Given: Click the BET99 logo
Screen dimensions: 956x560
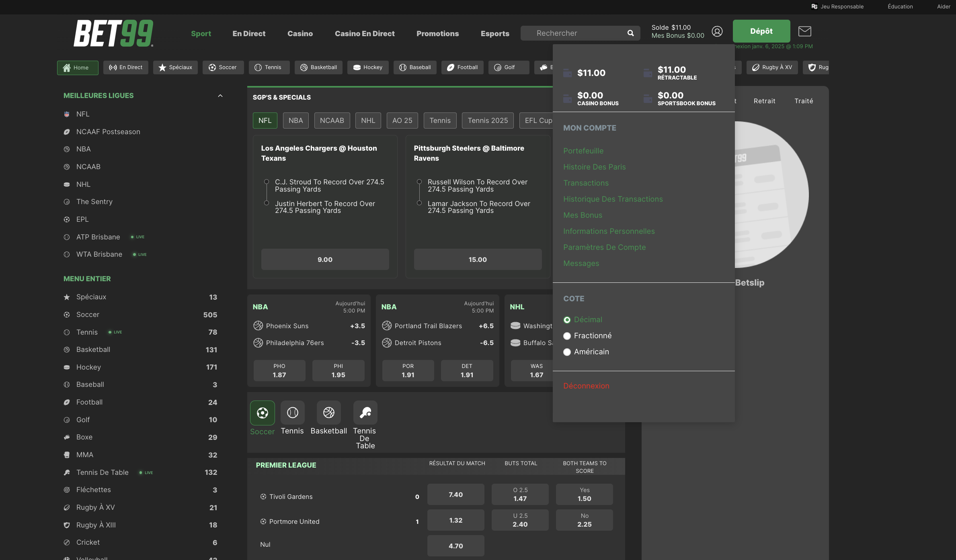Looking at the screenshot, I should (x=113, y=33).
